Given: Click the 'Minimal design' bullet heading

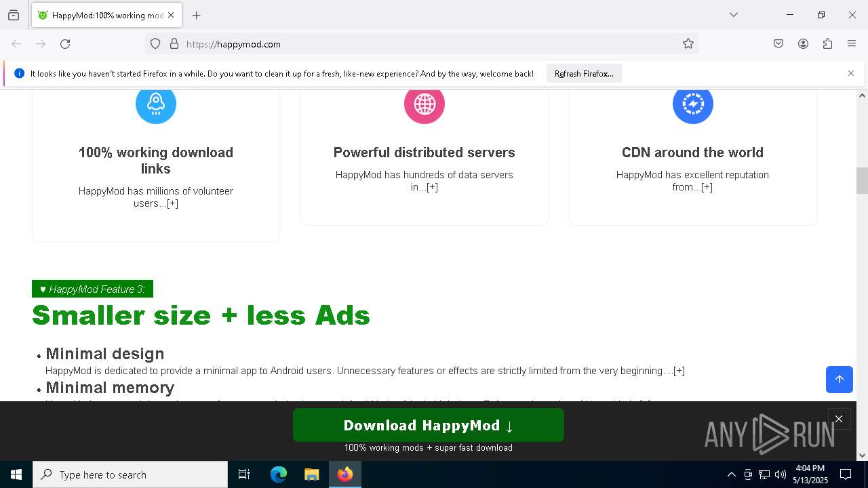Looking at the screenshot, I should tap(105, 354).
